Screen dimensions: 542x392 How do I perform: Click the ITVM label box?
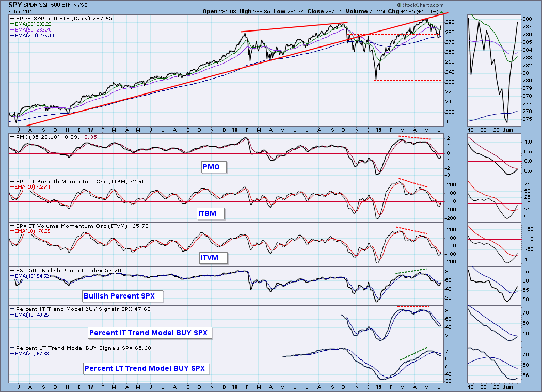pos(213,258)
